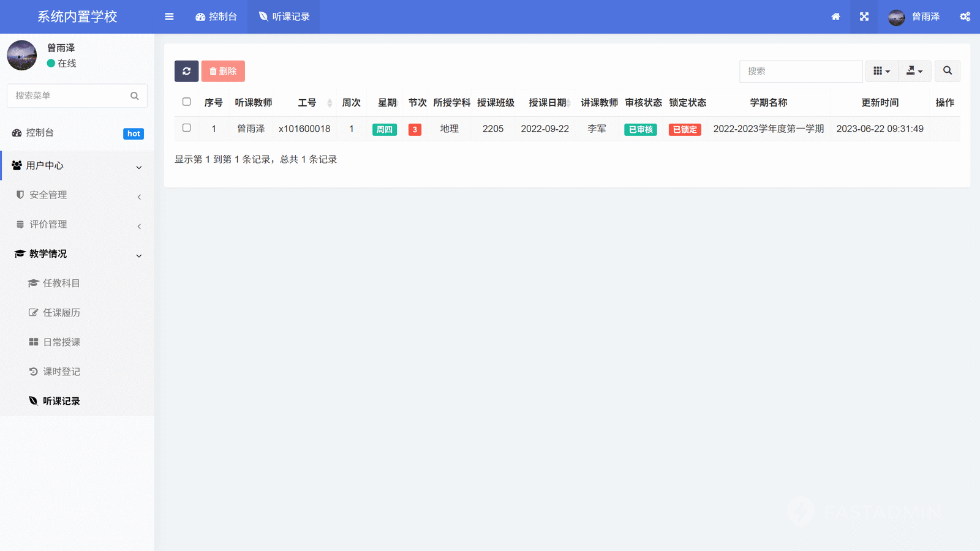Click the red 已锁定 status badge
This screenshot has width=980, height=551.
(685, 129)
